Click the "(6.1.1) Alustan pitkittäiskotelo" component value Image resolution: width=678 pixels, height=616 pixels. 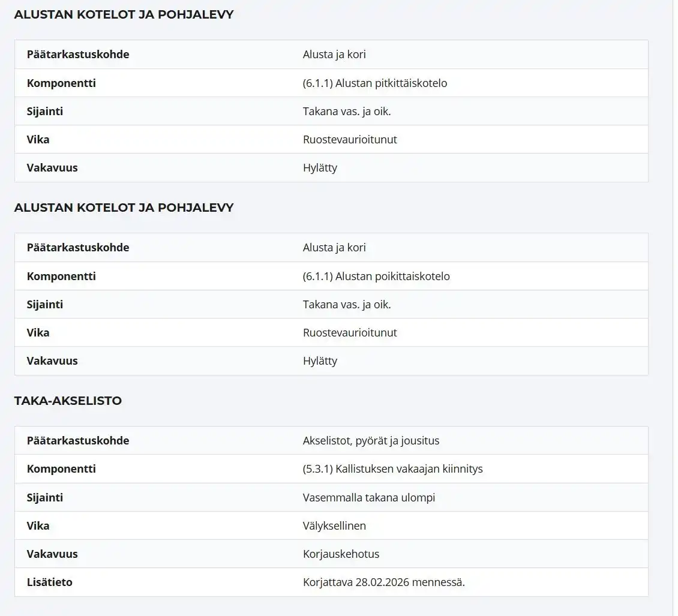pos(375,83)
